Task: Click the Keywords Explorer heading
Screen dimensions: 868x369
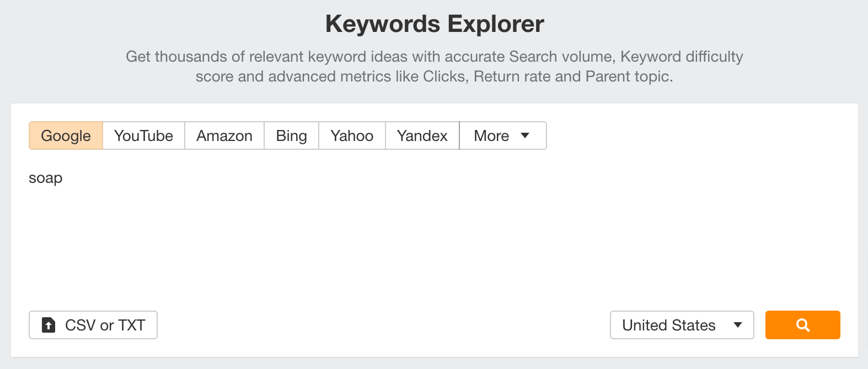Action: [x=434, y=23]
